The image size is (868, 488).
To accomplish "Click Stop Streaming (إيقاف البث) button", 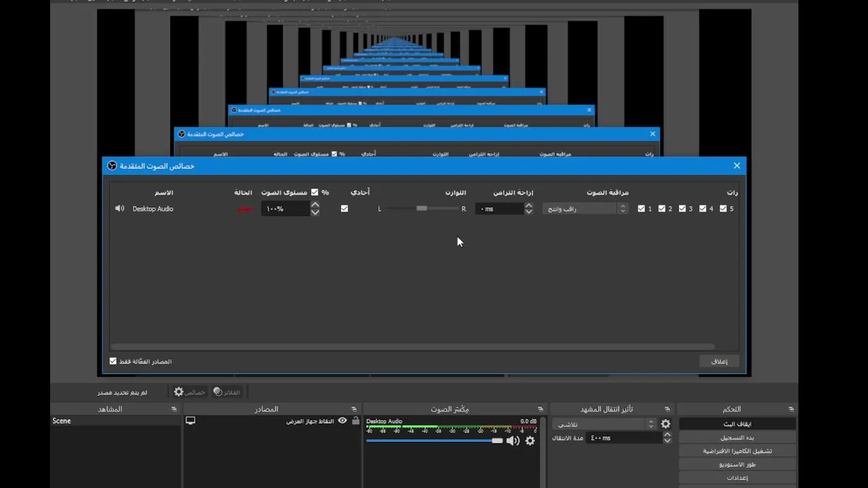I will [736, 424].
